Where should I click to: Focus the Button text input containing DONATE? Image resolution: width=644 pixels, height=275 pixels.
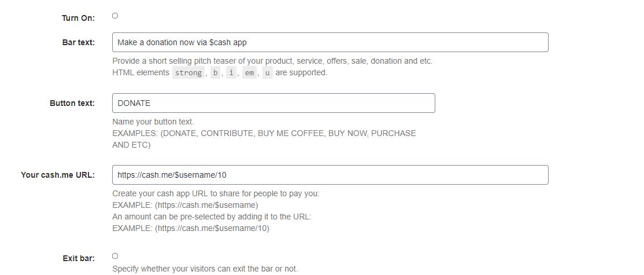tap(273, 103)
